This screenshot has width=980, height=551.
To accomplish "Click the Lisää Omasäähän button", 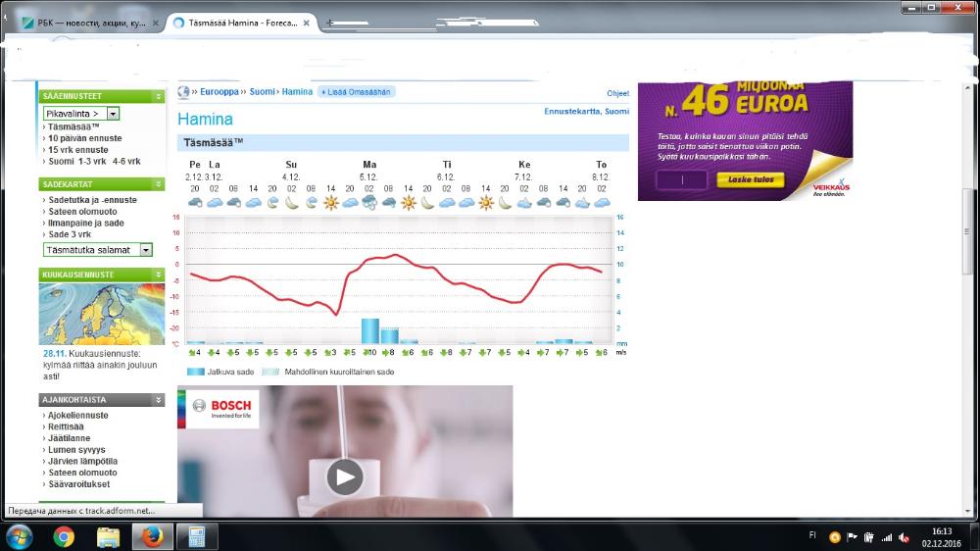I will tap(357, 92).
